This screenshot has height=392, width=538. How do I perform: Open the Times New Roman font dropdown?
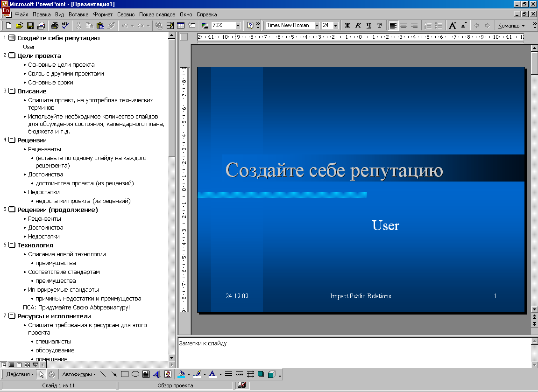(x=317, y=25)
